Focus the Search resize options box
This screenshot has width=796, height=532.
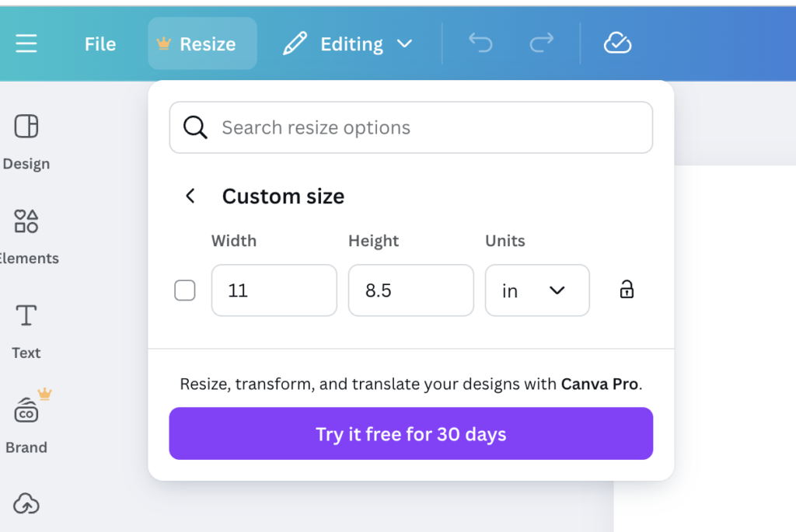[x=410, y=127]
